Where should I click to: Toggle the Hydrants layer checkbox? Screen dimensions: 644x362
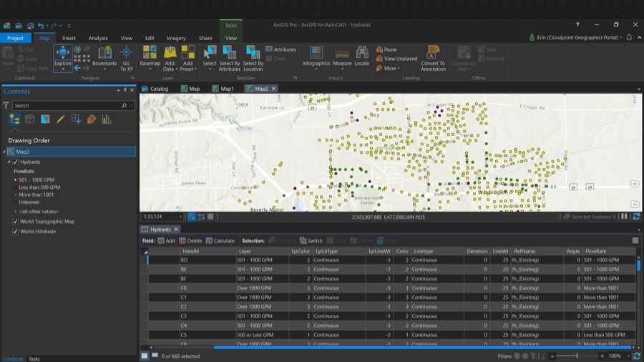click(16, 162)
